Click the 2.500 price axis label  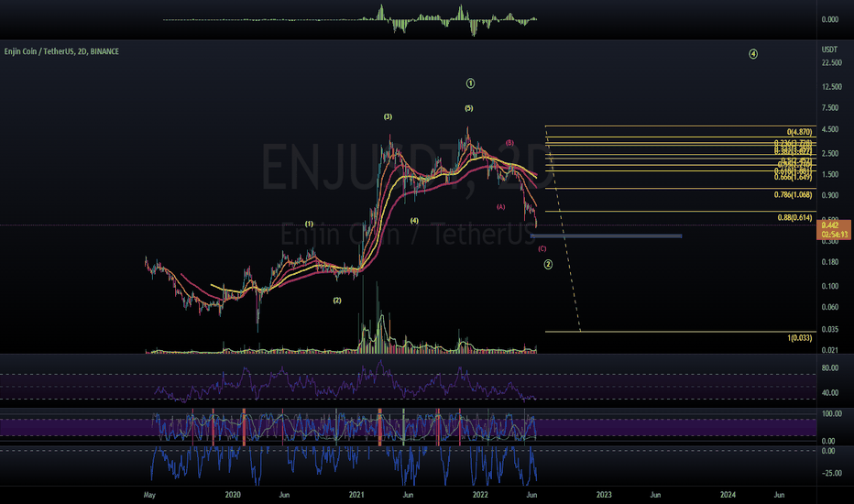(x=830, y=154)
